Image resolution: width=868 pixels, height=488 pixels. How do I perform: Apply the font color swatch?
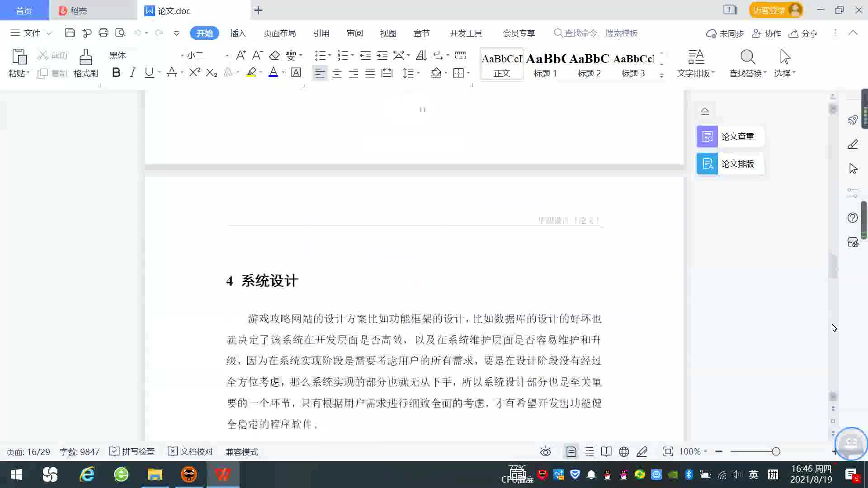[x=273, y=72]
